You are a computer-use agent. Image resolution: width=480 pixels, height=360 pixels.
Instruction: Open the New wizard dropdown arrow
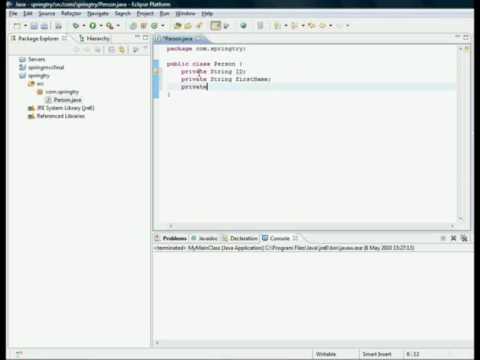point(25,26)
